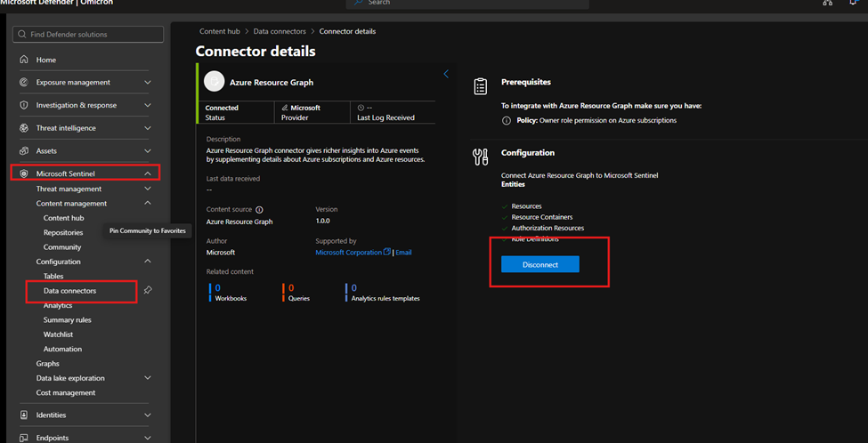The width and height of the screenshot is (868, 443).
Task: Open Community in sidebar
Action: [x=62, y=247]
